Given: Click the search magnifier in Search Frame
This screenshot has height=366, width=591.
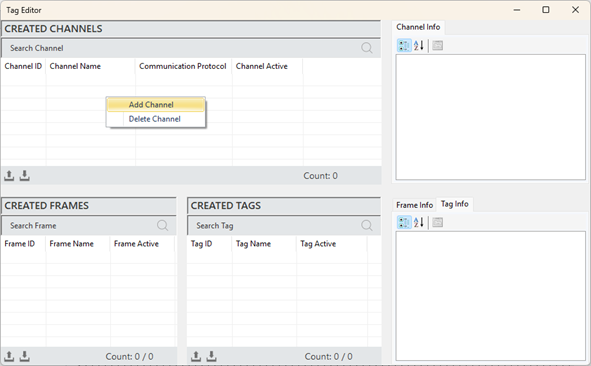Looking at the screenshot, I should (162, 225).
